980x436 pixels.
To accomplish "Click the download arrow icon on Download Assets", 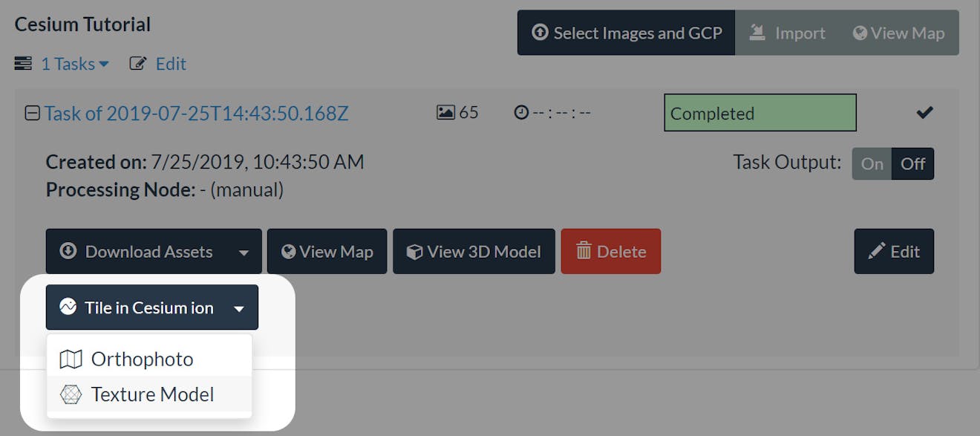I will (x=68, y=251).
